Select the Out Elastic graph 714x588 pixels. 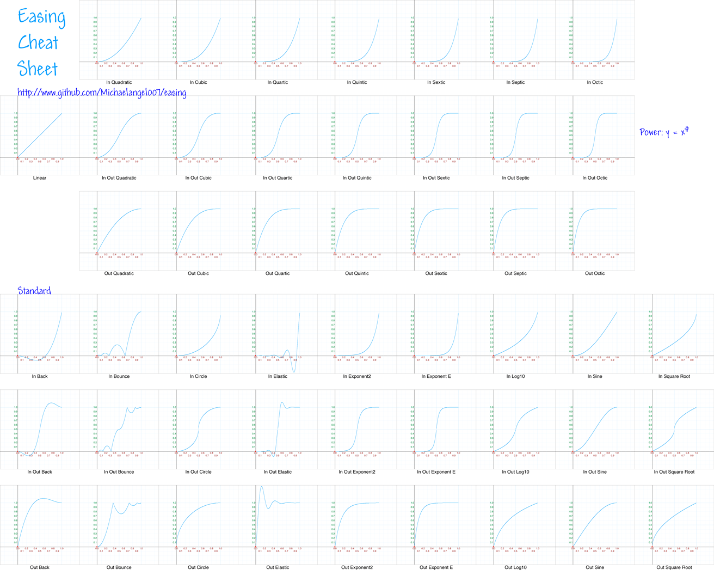point(278,525)
